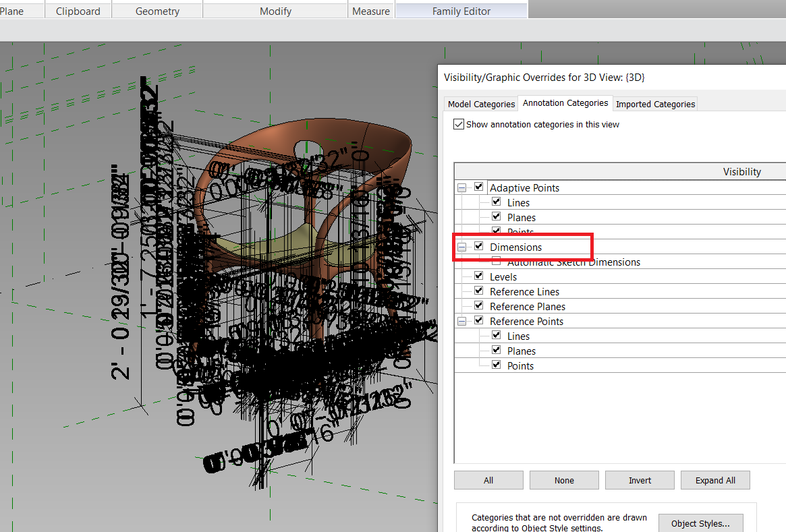Uncheck Lines under Adaptive Points
Viewport: 786px width, 532px height.
[497, 202]
